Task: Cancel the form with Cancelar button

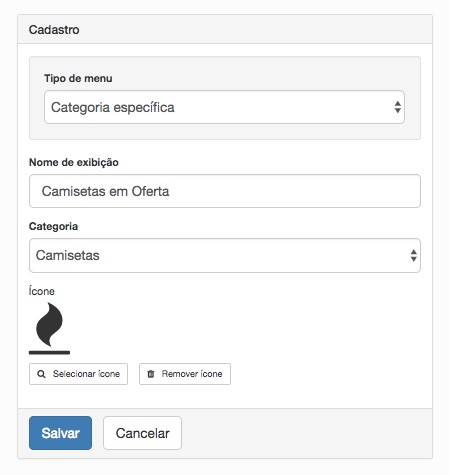Action: (142, 433)
